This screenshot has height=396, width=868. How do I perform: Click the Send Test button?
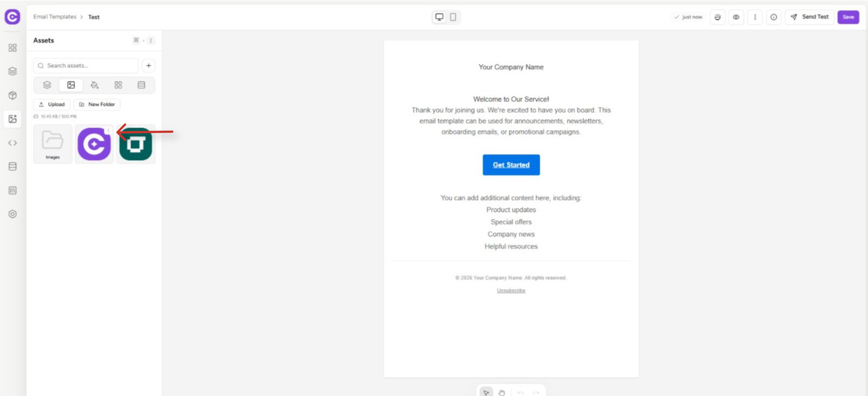point(809,17)
